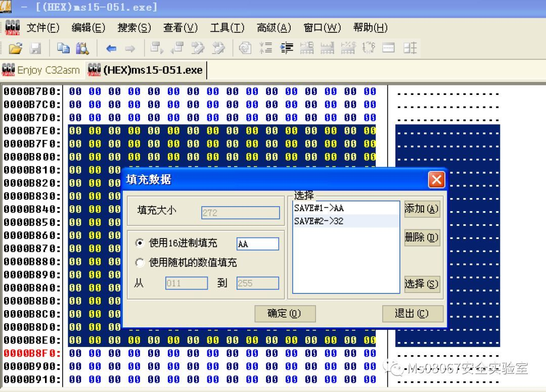
Task: Click the find binoculars toolbar icon
Action: pyautogui.click(x=82, y=48)
